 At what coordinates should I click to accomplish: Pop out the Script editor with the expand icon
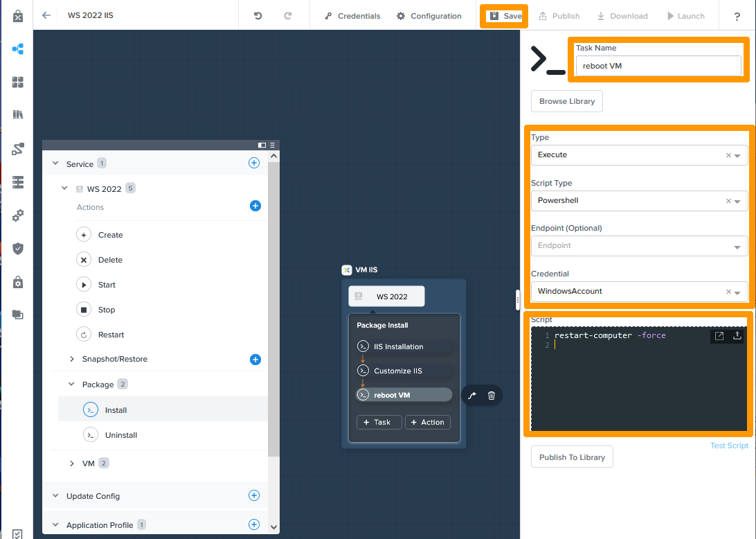pyautogui.click(x=720, y=335)
